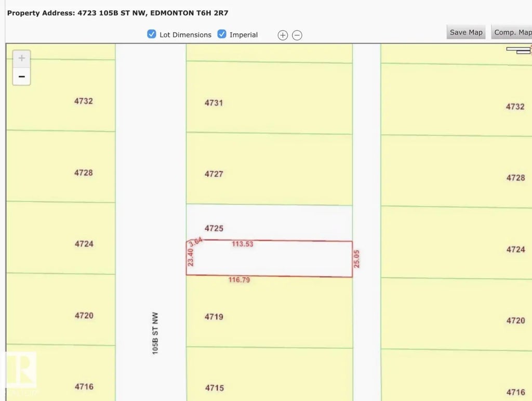
Task: Click the 25.05 rear dimension label
Action: coord(357,258)
